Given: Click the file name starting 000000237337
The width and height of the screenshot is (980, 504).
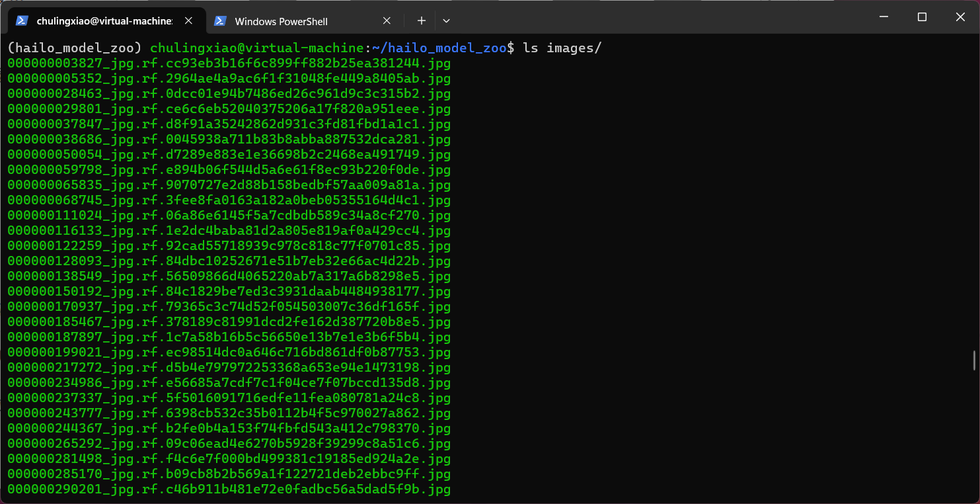Looking at the screenshot, I should pos(229,398).
